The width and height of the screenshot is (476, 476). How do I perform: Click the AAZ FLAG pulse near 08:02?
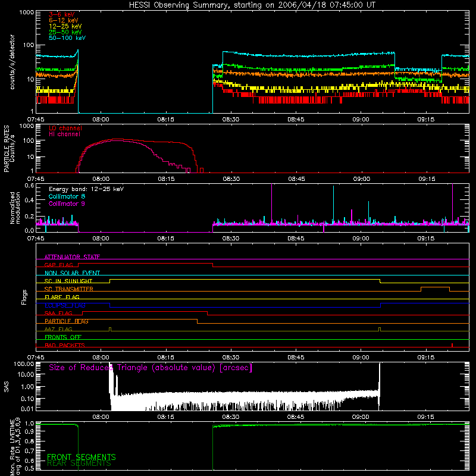tap(110, 329)
